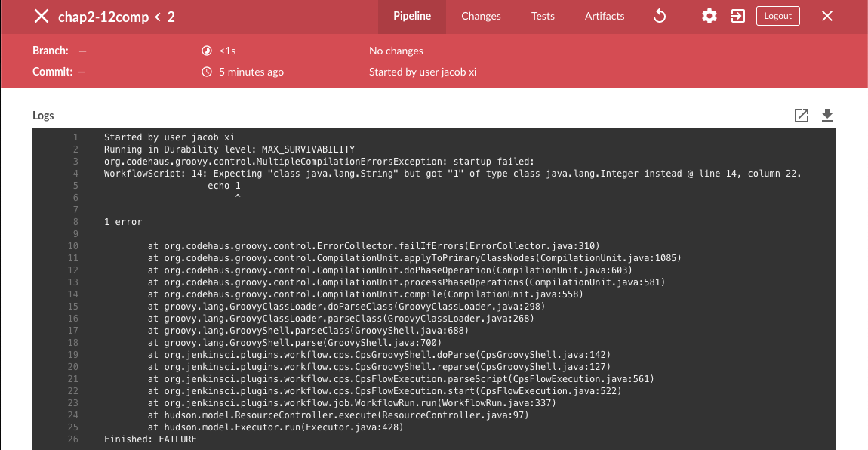868x450 pixels.
Task: Click the 'Started by user jacob xi' header text
Action: 422,72
